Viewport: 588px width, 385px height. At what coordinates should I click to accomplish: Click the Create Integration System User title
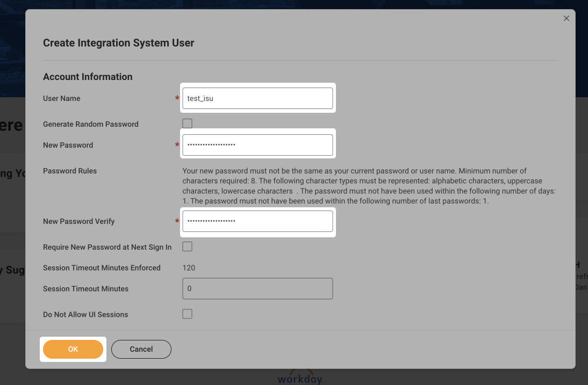click(x=119, y=43)
